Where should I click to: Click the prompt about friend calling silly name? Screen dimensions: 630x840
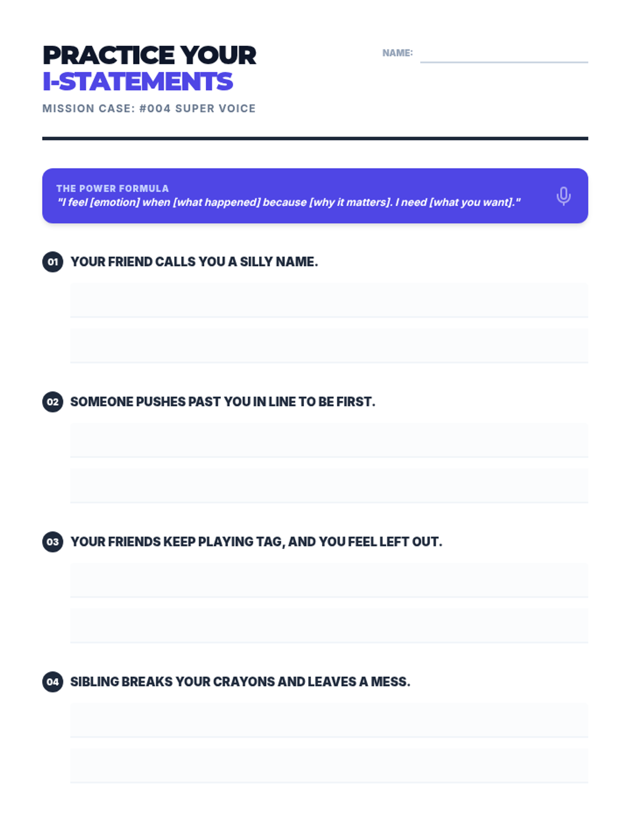(194, 261)
